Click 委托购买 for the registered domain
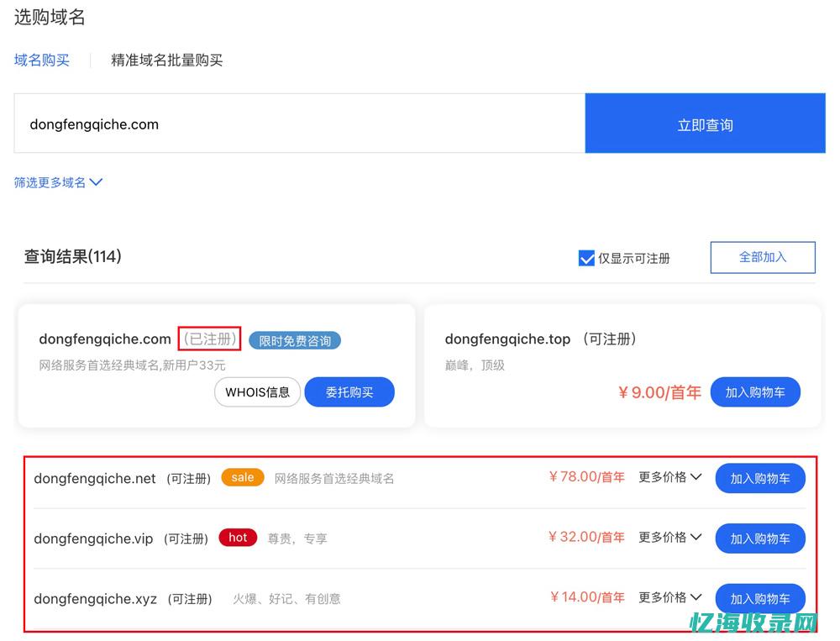 [349, 391]
